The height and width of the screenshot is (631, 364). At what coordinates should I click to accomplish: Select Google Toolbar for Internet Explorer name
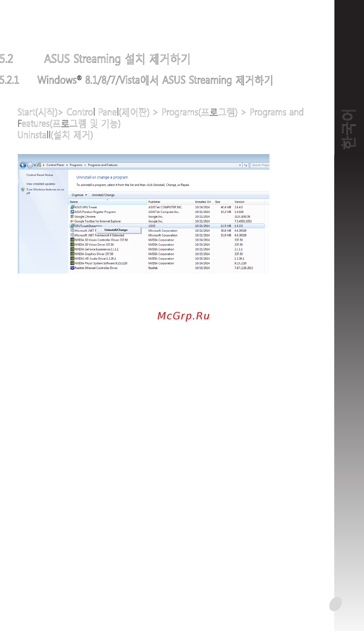tap(98, 222)
